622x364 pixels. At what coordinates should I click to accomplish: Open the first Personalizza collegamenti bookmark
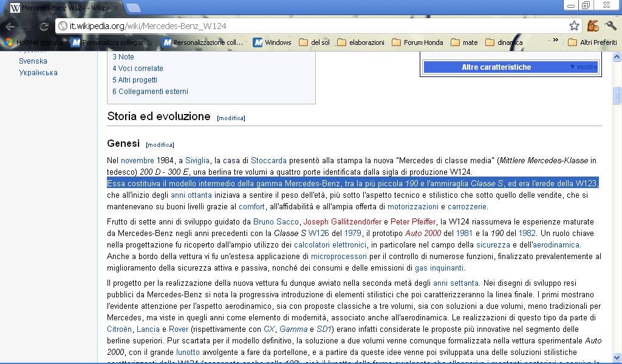(x=112, y=42)
